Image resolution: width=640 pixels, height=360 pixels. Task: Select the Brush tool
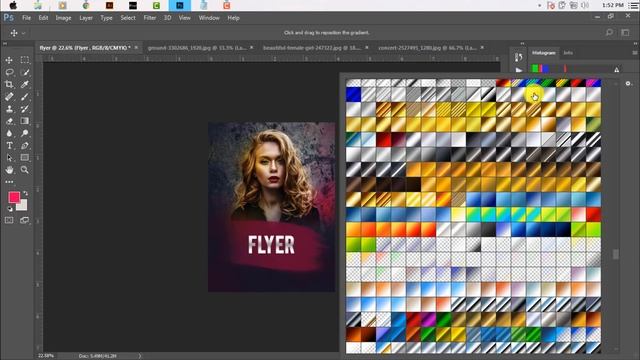[24, 97]
